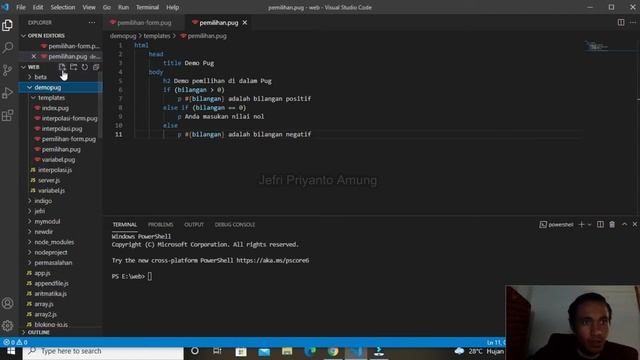The width and height of the screenshot is (640, 360).
Task: Open index.pug from templates folder
Action: pos(55,108)
